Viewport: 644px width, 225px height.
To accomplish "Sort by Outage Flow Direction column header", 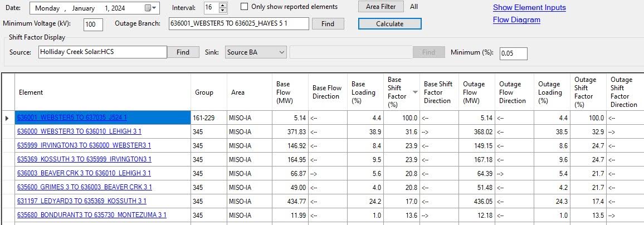I will pyautogui.click(x=514, y=92).
